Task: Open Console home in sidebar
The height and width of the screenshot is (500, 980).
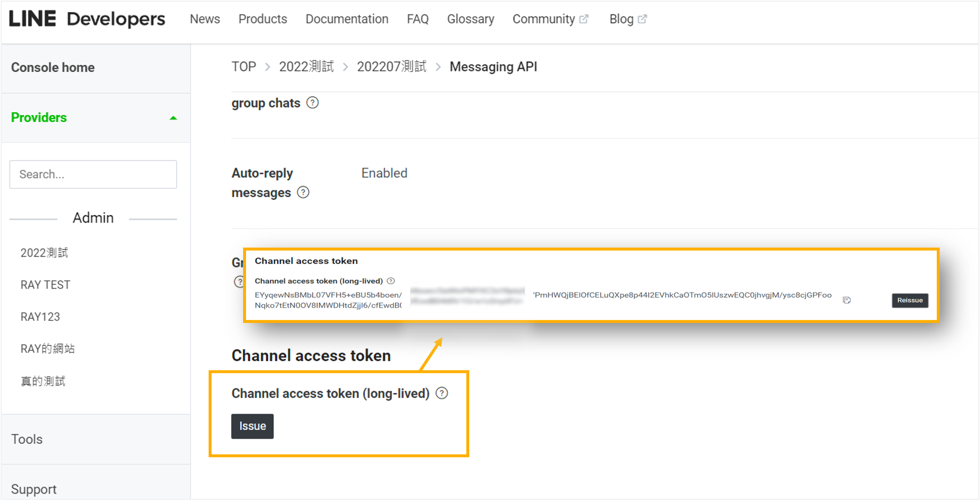Action: click(53, 68)
